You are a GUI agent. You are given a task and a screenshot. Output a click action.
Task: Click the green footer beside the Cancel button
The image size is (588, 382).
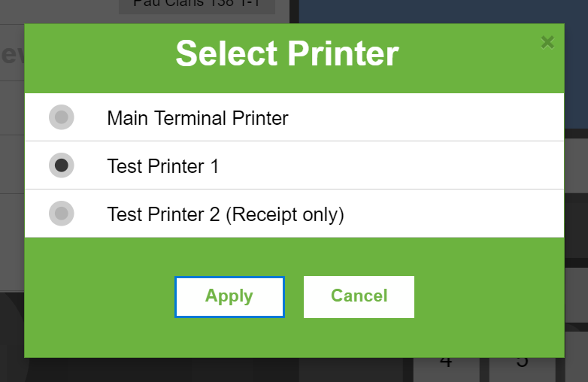pyautogui.click(x=489, y=296)
